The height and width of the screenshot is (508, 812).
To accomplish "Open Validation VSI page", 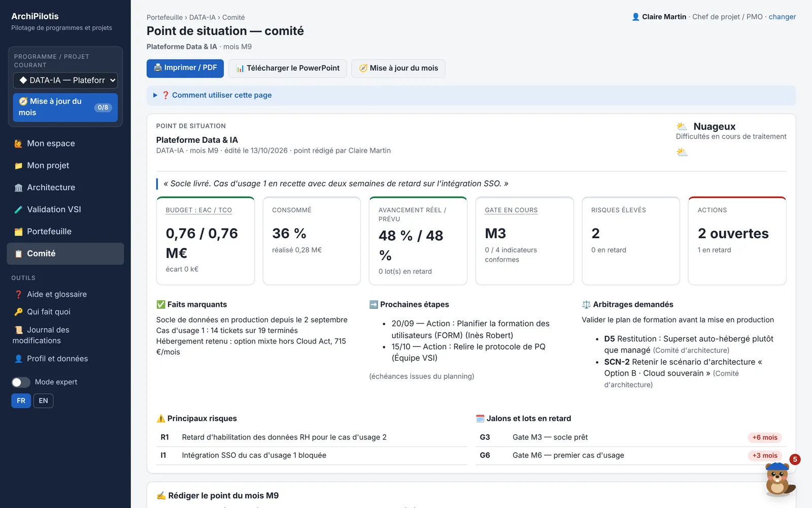I will 65,209.
